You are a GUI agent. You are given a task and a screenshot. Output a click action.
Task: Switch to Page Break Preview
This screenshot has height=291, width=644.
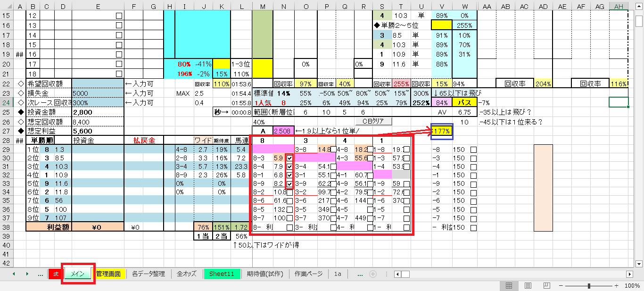click(x=546, y=286)
